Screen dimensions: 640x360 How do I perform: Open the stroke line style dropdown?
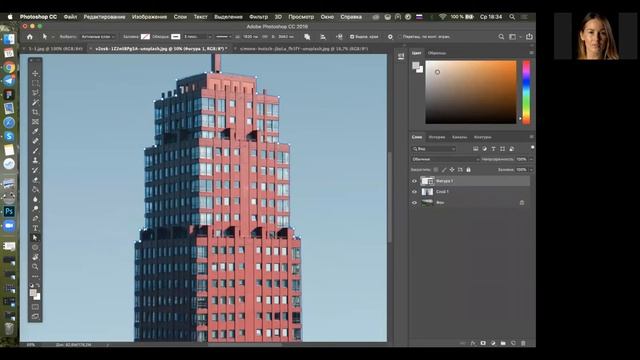click(x=224, y=37)
